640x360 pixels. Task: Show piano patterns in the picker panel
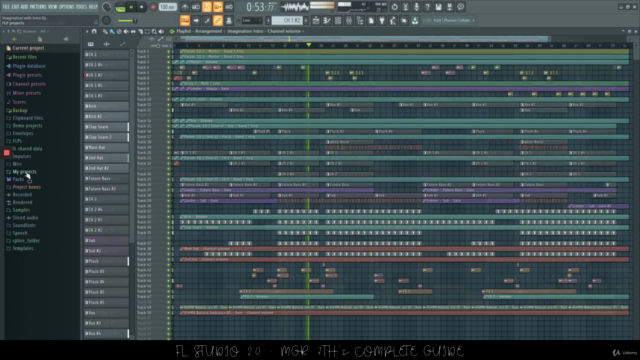[x=91, y=44]
